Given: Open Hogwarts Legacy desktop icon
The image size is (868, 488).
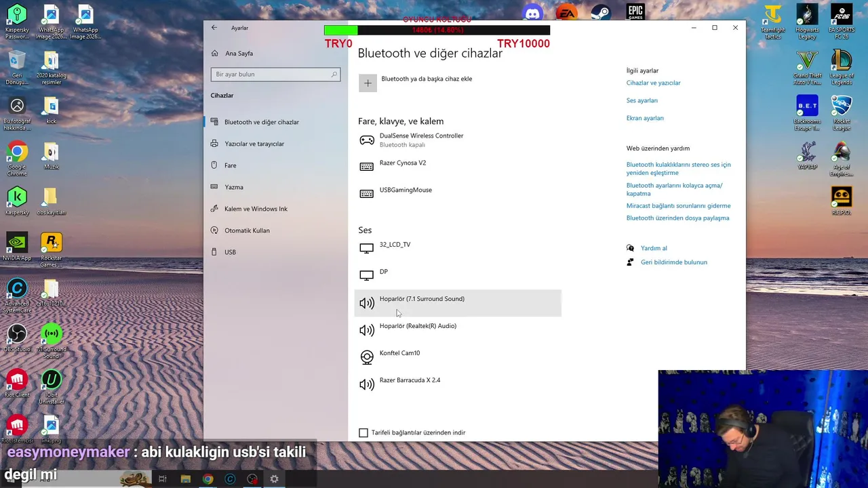Looking at the screenshot, I should pyautogui.click(x=807, y=22).
